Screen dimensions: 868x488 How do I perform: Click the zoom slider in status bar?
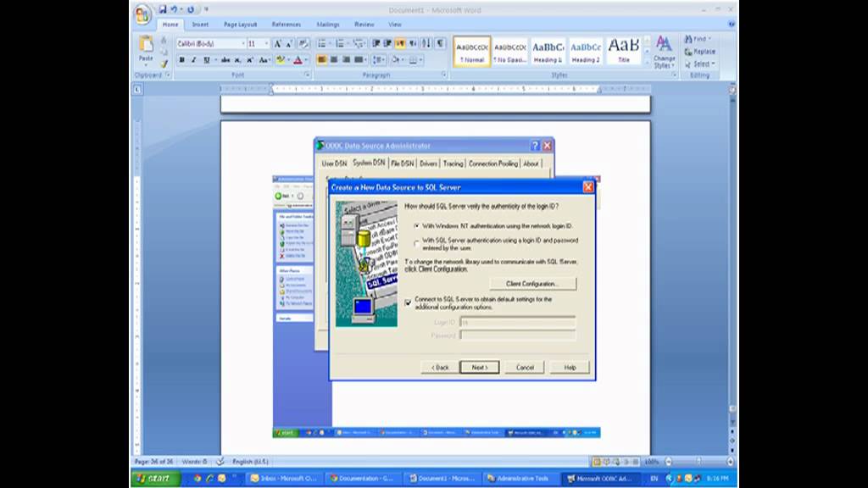click(698, 462)
